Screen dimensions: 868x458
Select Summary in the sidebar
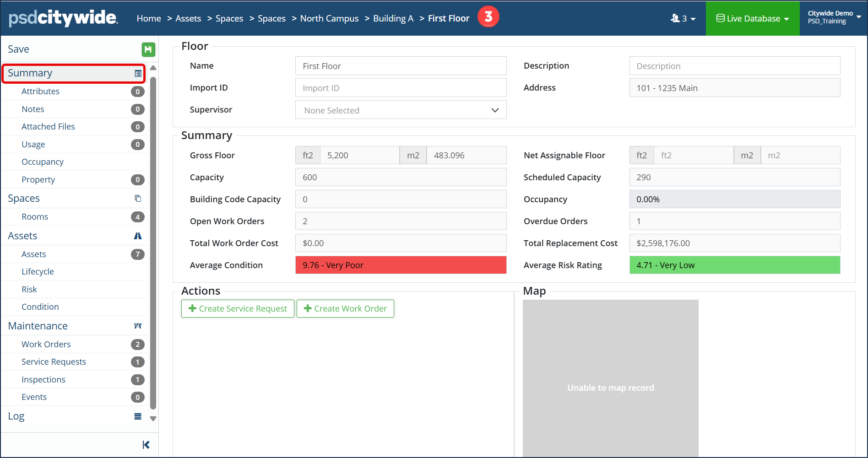coord(74,74)
